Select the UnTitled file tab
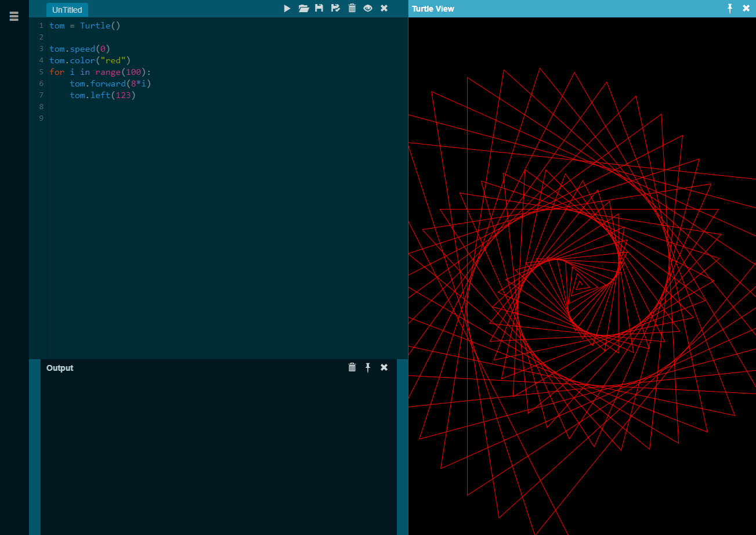The image size is (756, 535). pos(67,10)
